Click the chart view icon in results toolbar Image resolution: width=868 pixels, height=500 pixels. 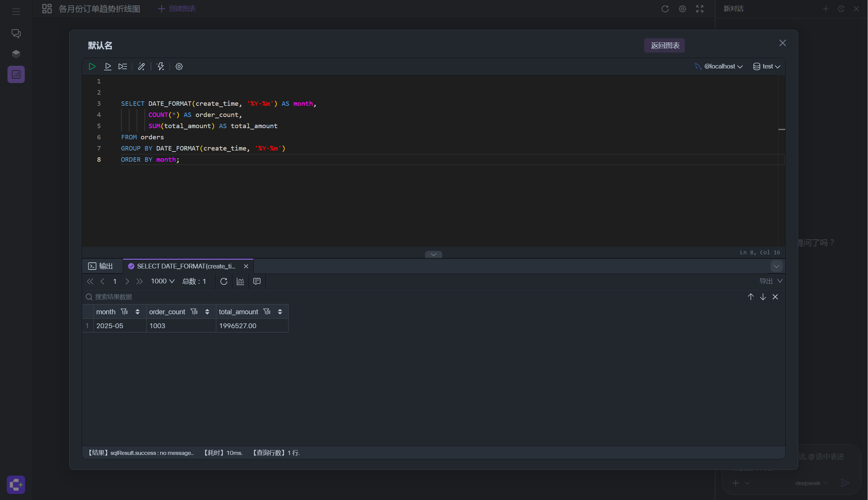(240, 282)
